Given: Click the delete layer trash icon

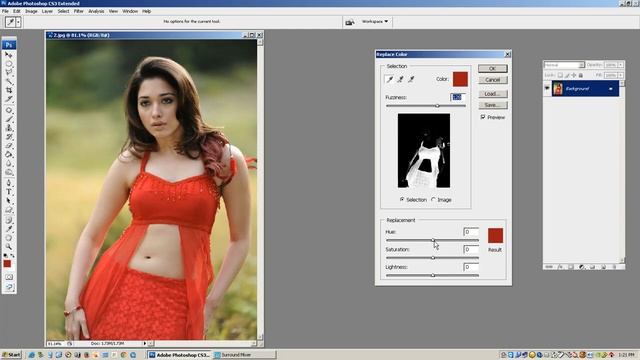Looking at the screenshot, I should click(614, 267).
